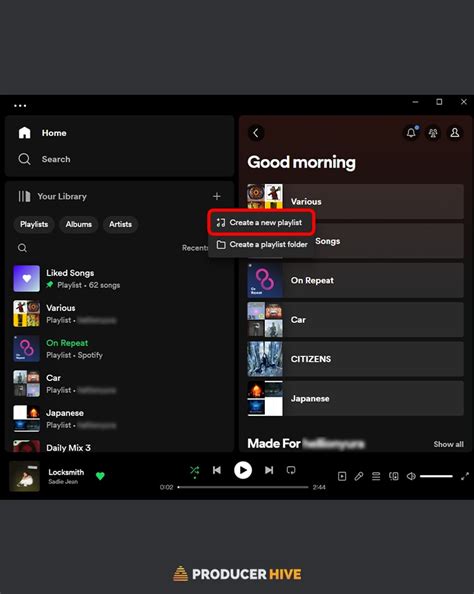The image size is (474, 594).
Task: Open Recents sort dropdown
Action: 195,248
